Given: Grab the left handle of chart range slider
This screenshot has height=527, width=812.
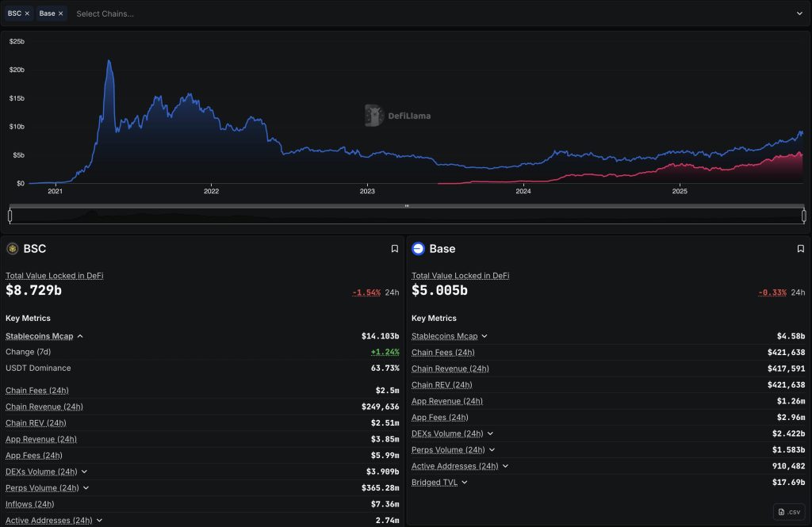Looking at the screenshot, I should tap(10, 215).
